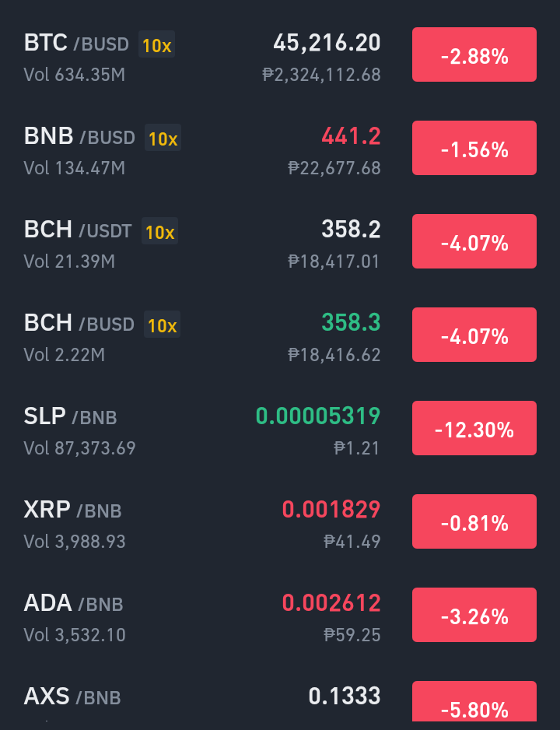Tap the 10x badge beside BTC/BUSD
Image resolution: width=560 pixels, height=730 pixels.
[157, 44]
